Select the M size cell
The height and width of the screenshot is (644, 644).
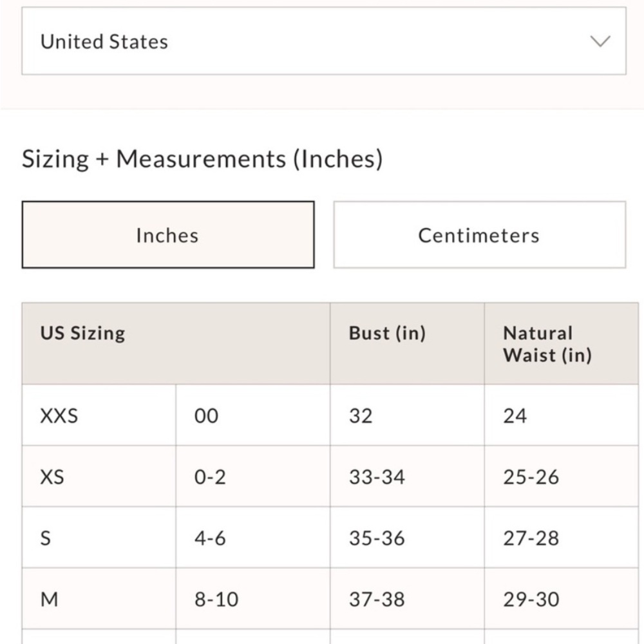(50, 599)
